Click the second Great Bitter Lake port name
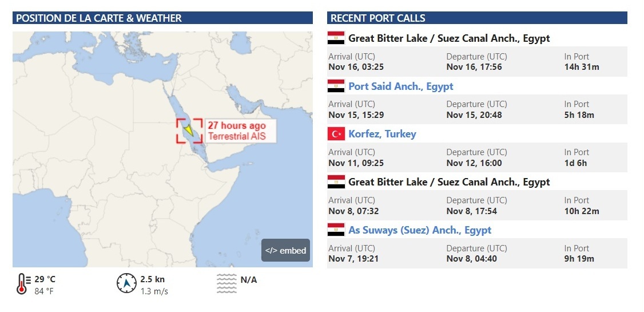The width and height of the screenshot is (644, 312). pyautogui.click(x=449, y=182)
